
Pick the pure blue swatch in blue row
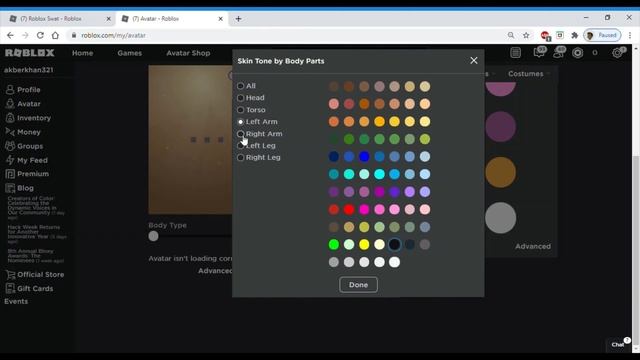pyautogui.click(x=364, y=157)
